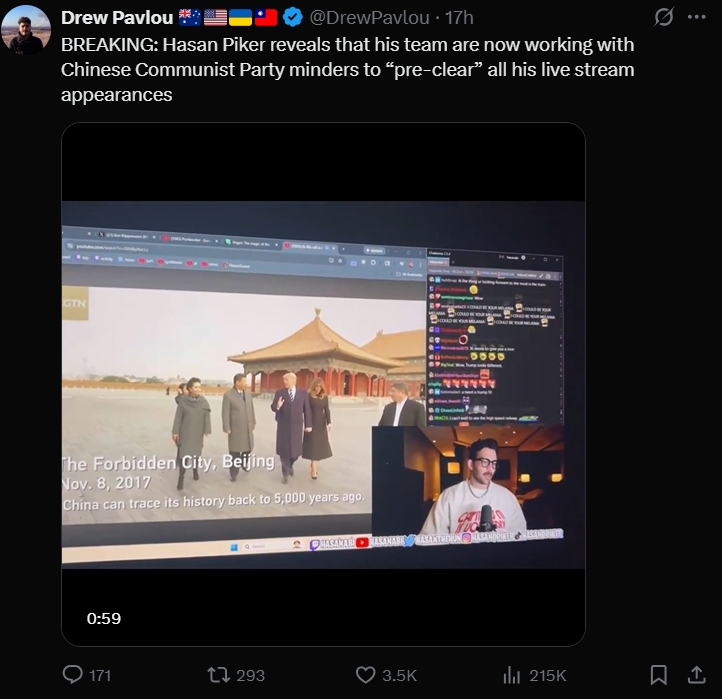Click the 0:59 video duration label
Screen dimensions: 722x699
tap(104, 618)
